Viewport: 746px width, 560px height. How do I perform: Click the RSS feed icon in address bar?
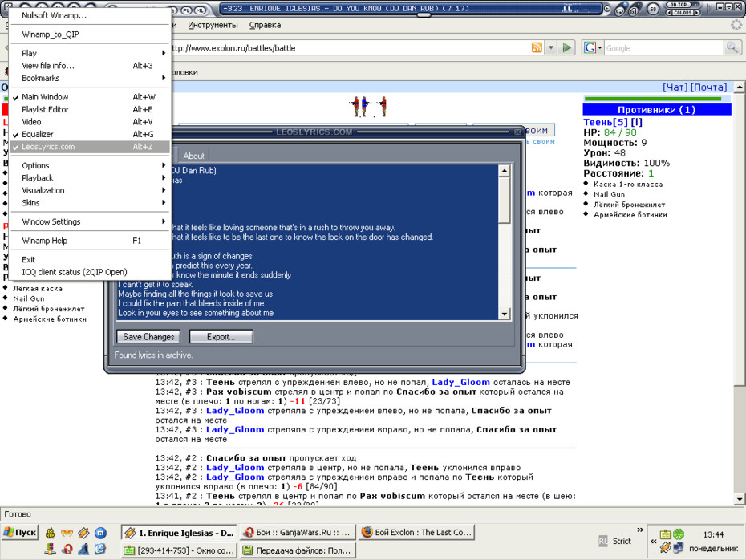click(x=537, y=47)
